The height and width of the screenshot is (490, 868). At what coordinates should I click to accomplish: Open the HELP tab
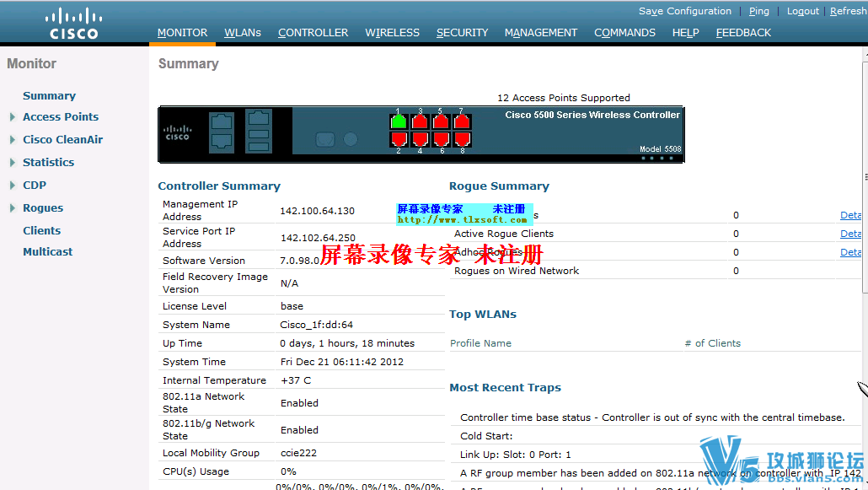click(685, 33)
